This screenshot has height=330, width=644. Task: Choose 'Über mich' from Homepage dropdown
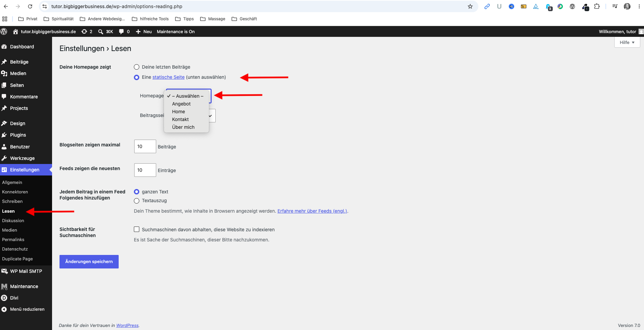click(186, 127)
